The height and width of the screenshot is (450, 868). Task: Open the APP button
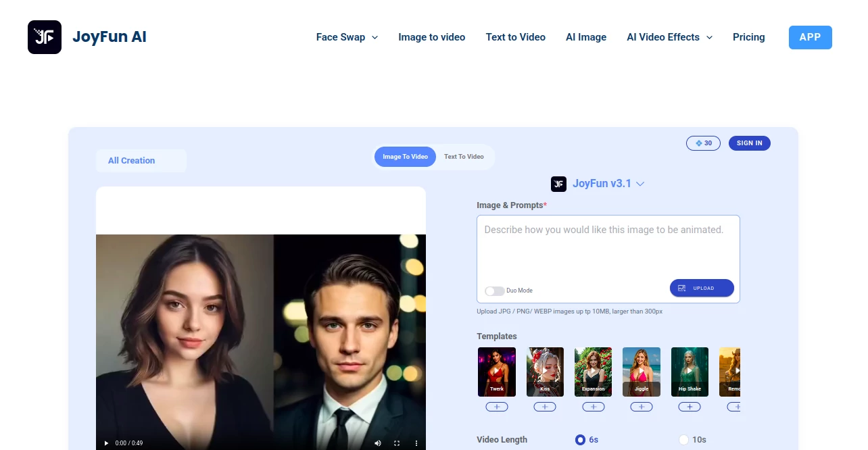[810, 37]
